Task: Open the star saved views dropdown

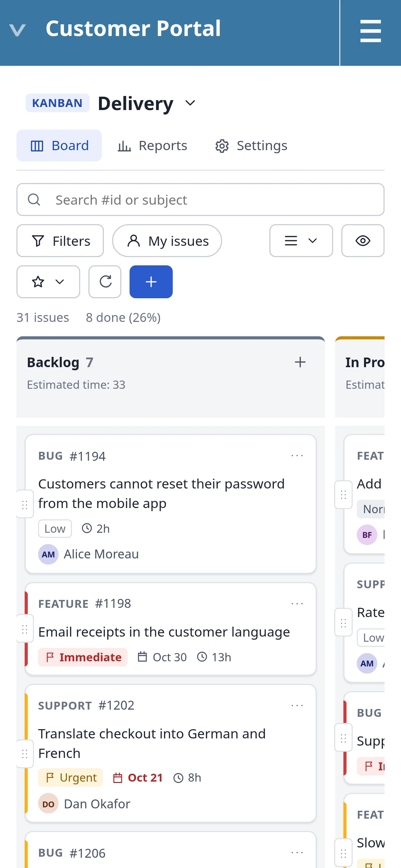Action: [48, 282]
